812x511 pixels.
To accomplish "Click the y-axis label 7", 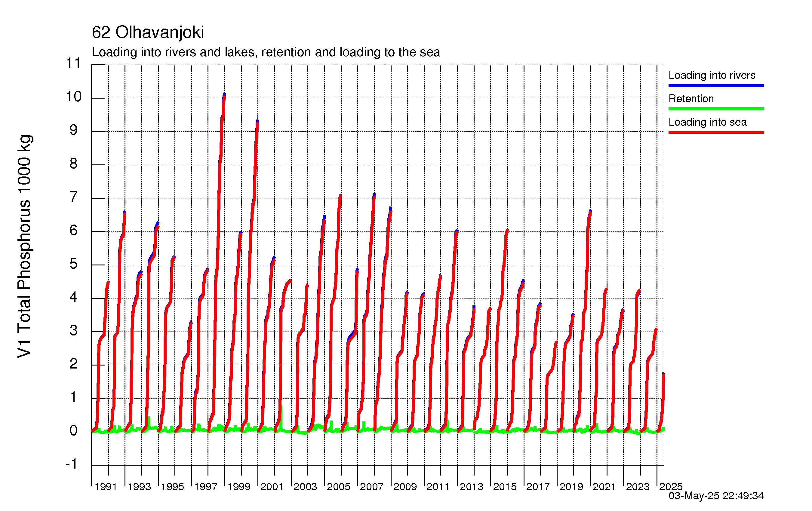I will pyautogui.click(x=73, y=197).
